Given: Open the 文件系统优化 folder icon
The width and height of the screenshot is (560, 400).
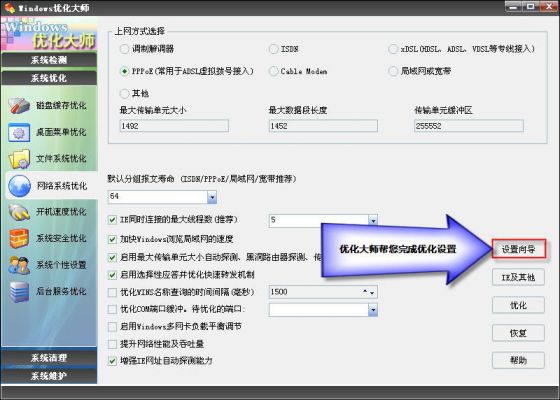Looking at the screenshot, I should click(x=19, y=159).
